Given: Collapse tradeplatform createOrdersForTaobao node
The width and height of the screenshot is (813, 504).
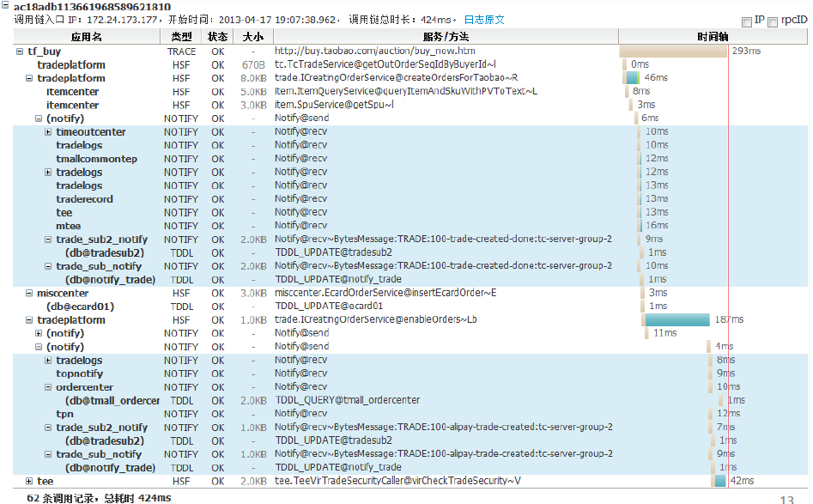Looking at the screenshot, I should coord(29,78).
